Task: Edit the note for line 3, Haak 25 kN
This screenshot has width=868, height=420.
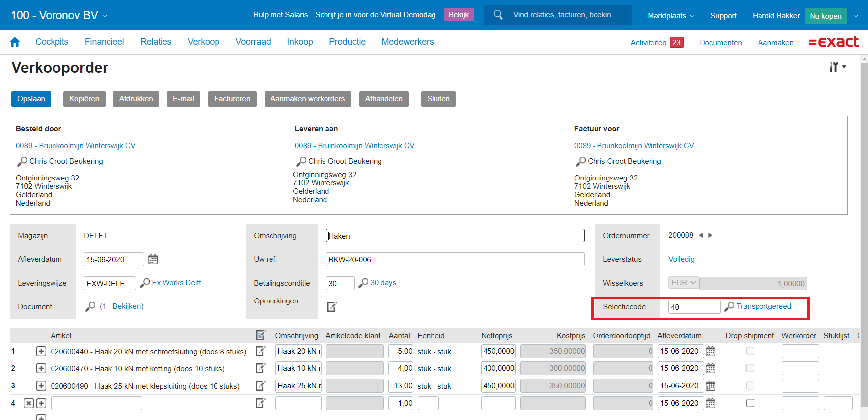Action: [x=260, y=386]
